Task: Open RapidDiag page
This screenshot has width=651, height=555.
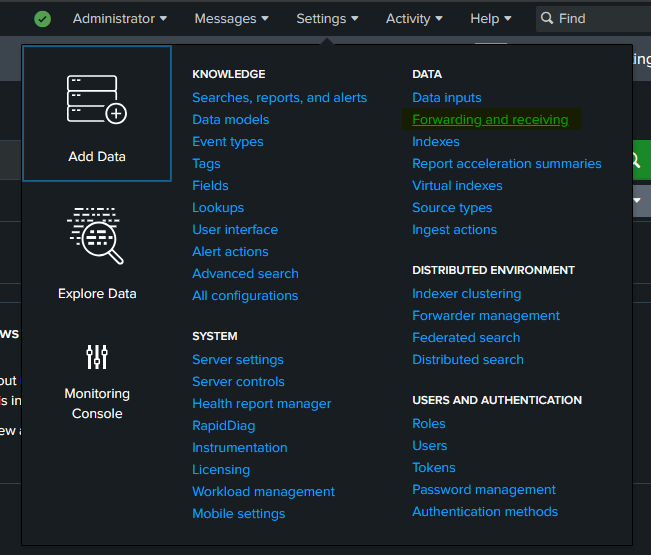Action: point(224,425)
